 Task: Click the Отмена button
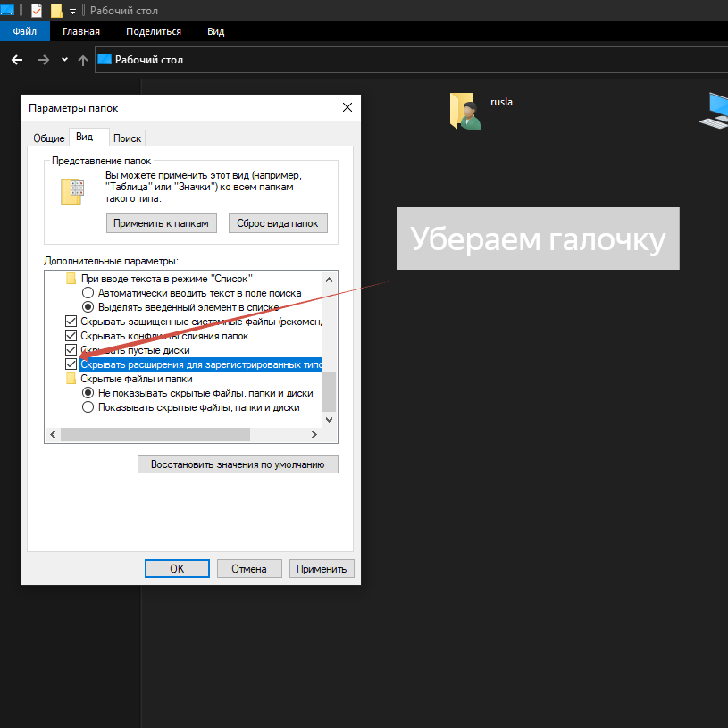[x=249, y=569]
